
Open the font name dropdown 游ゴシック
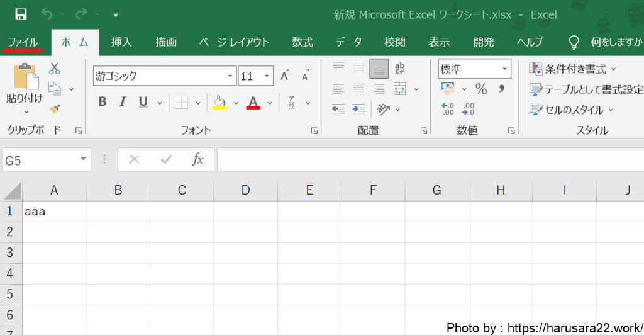point(230,76)
